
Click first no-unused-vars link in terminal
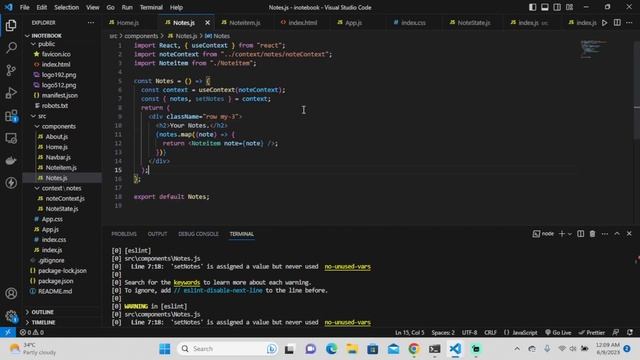(347, 267)
